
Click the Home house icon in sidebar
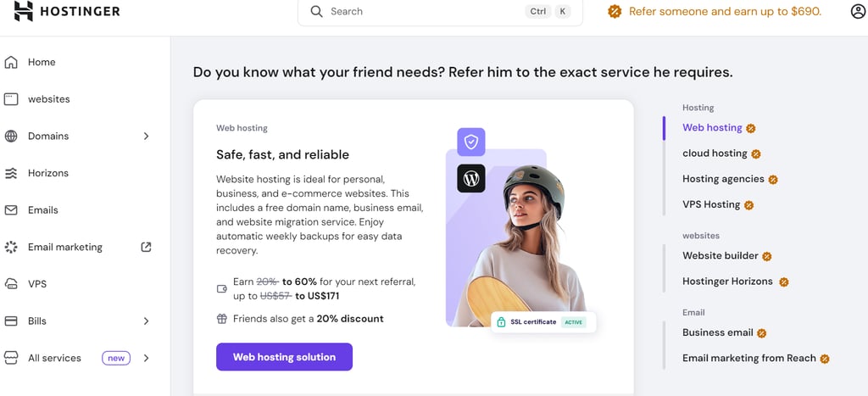coord(11,62)
